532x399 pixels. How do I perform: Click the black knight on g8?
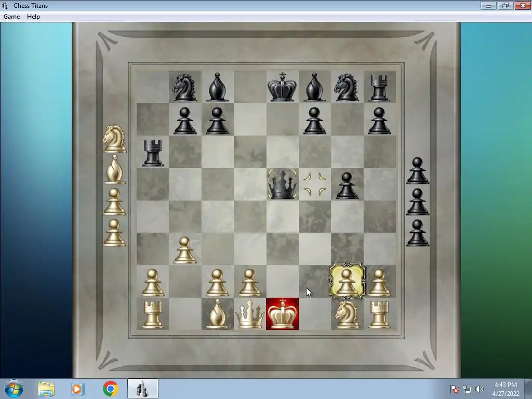pos(347,87)
